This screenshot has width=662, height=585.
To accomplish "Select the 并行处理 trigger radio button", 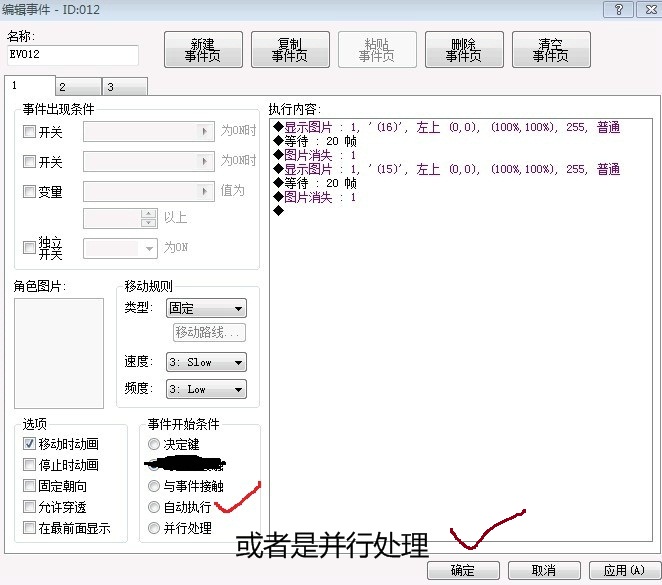I will pos(154,528).
